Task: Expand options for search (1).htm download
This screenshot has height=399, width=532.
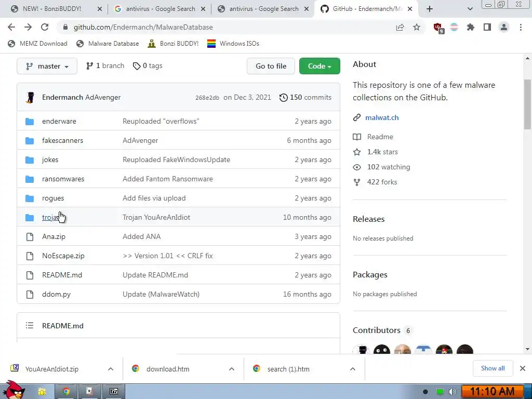Action: [353, 369]
